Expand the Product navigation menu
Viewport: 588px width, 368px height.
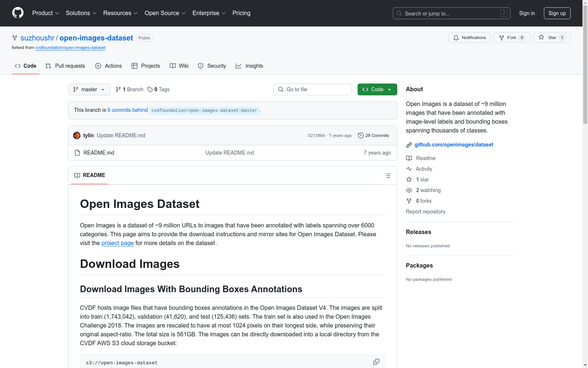(45, 13)
